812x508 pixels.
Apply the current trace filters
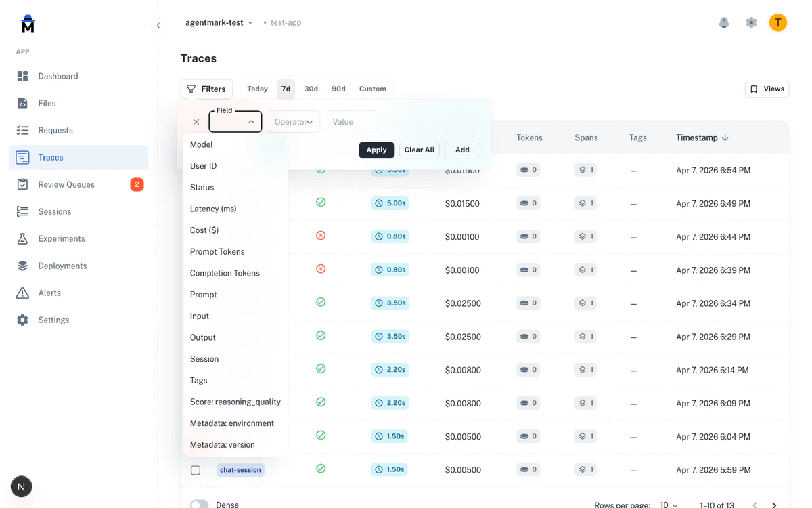(x=376, y=150)
